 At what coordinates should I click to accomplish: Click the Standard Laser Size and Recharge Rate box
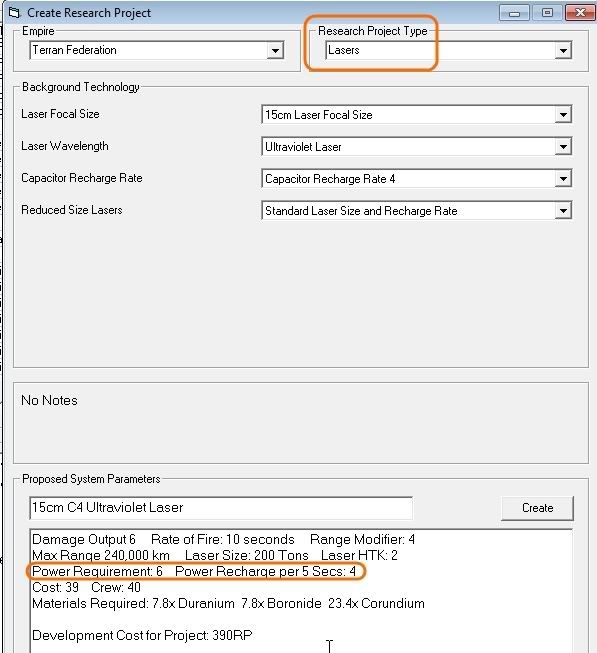coord(417,211)
